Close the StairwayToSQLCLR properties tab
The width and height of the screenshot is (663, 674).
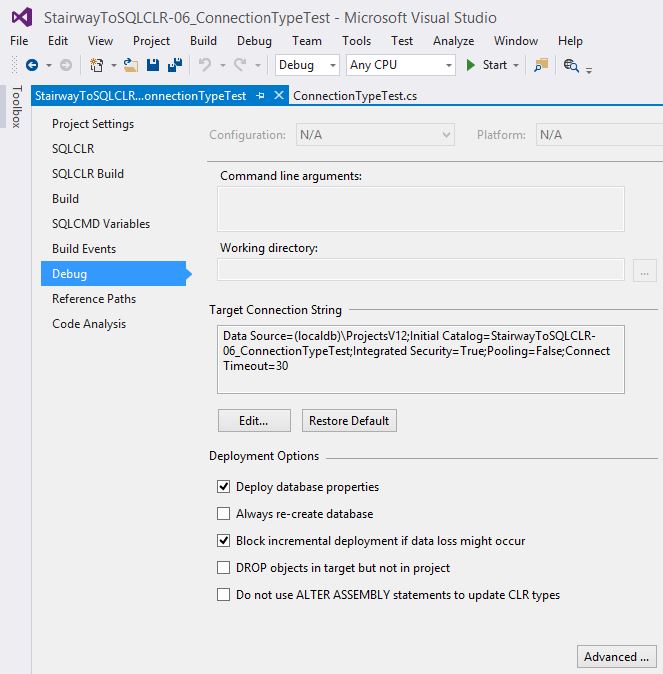279,95
